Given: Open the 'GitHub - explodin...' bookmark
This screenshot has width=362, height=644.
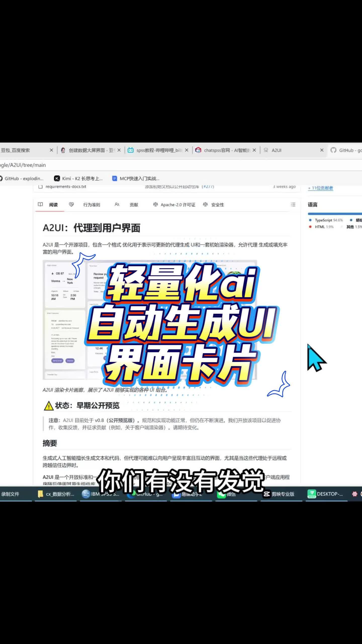Looking at the screenshot, I should click(x=22, y=179).
